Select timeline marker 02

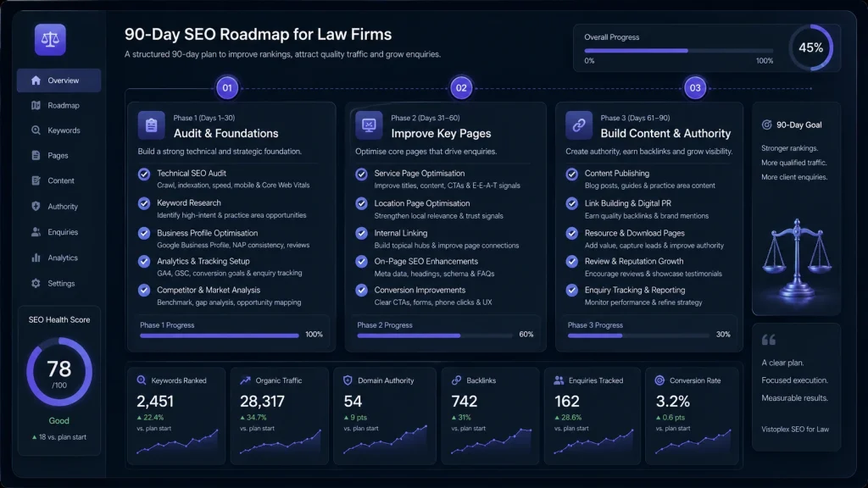[x=461, y=87]
